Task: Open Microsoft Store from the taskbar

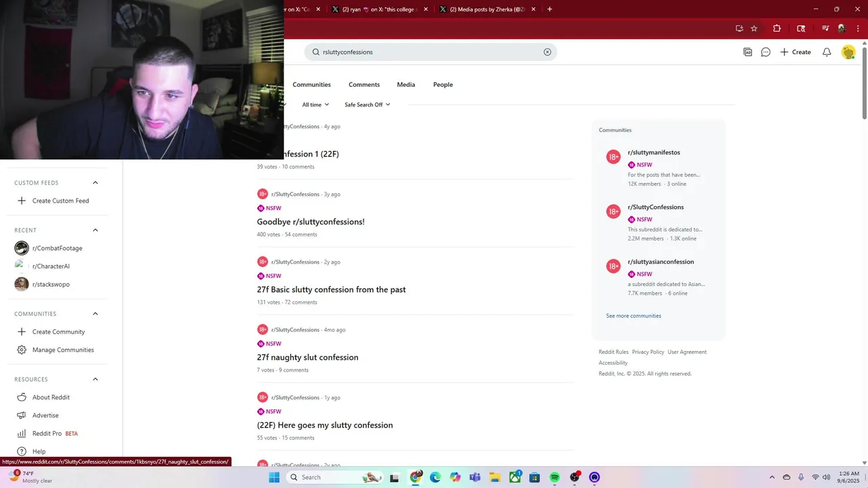Action: coord(534,477)
